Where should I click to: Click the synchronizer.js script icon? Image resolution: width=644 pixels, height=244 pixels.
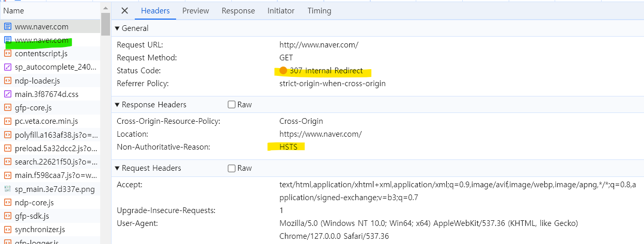coord(8,230)
